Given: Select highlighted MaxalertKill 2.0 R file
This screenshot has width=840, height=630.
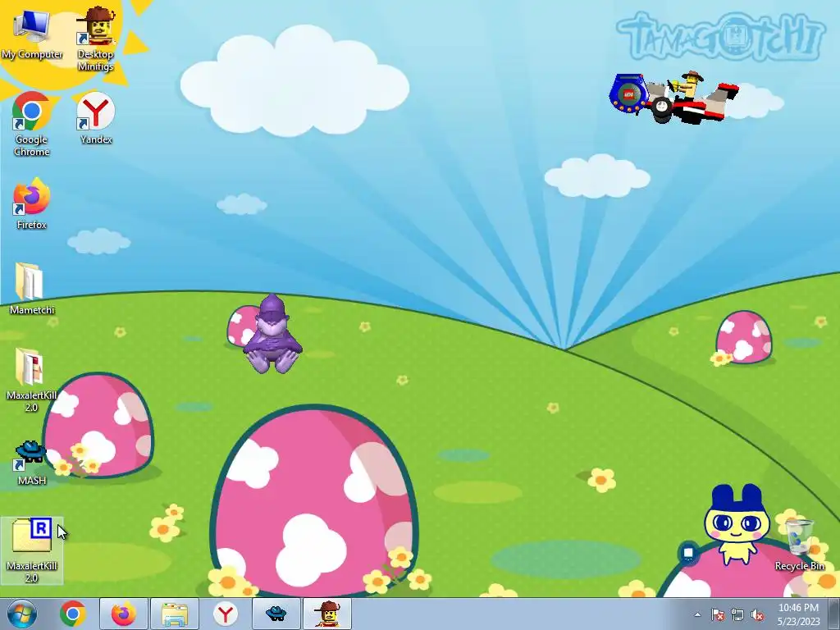Looking at the screenshot, I should pos(32,550).
